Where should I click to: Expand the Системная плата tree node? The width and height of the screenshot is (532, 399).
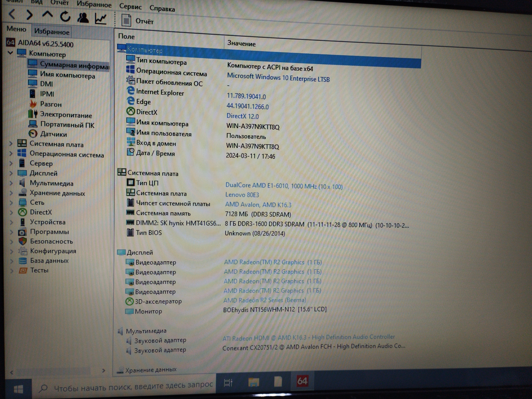11,143
